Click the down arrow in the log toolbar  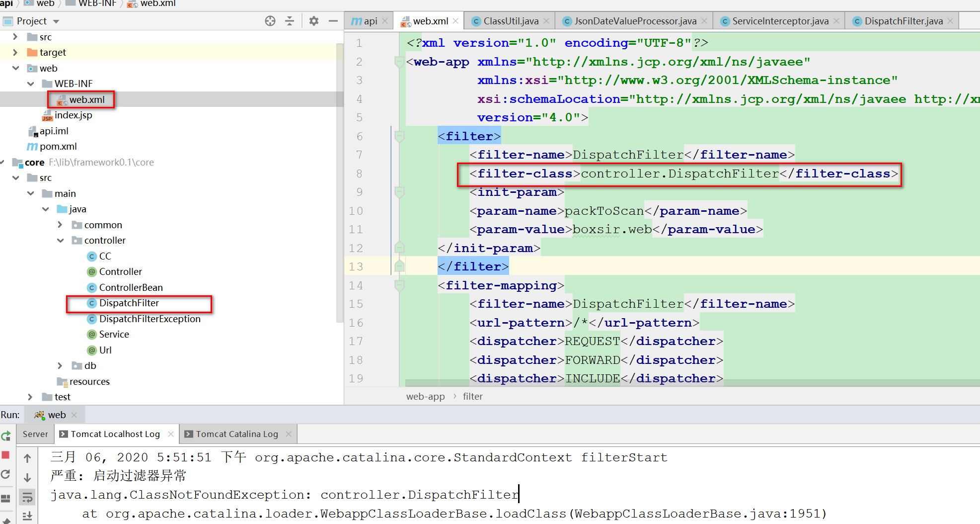click(x=27, y=478)
